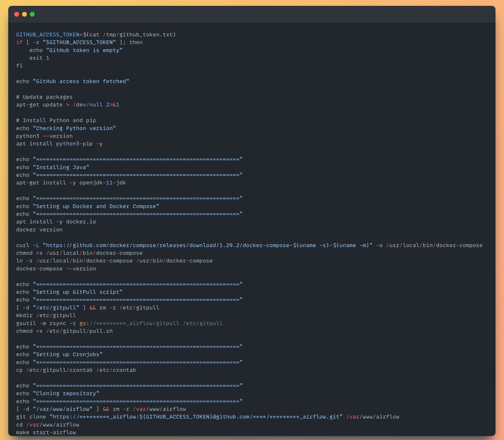Click the Cloning repository echo text
Viewport: 504px width, 440px height.
66,393
